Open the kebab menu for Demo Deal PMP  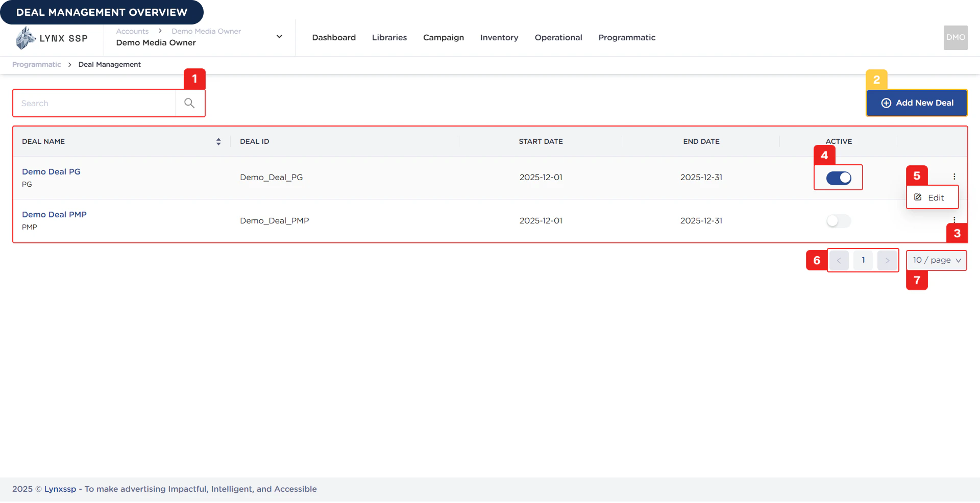coord(954,219)
